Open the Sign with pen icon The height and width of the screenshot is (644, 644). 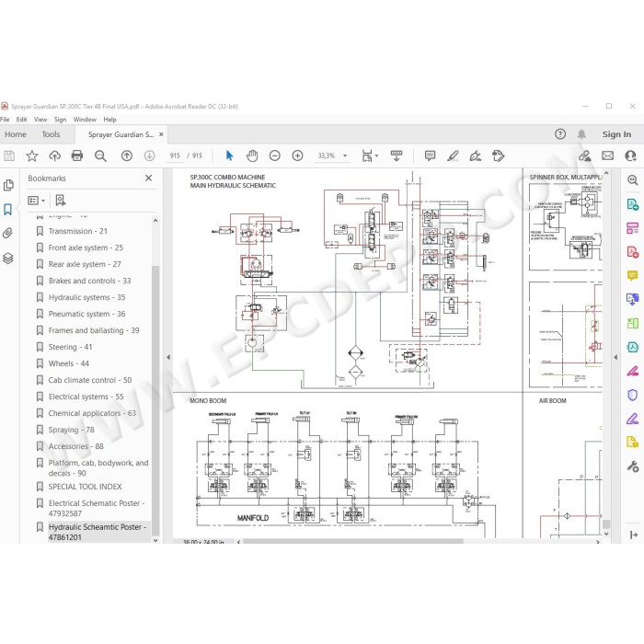point(476,155)
